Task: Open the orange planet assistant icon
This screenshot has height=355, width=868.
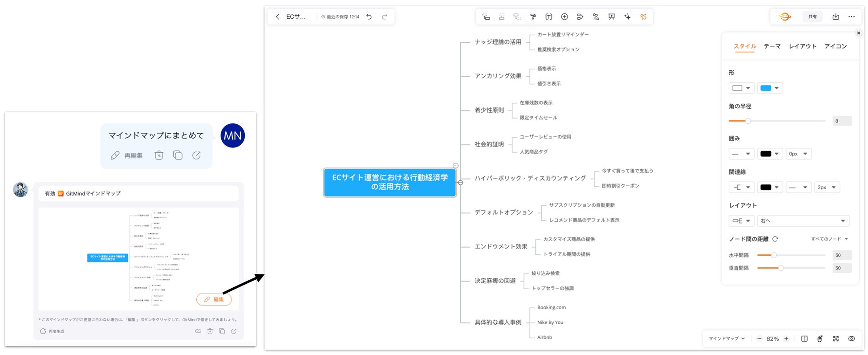Action: [x=785, y=17]
